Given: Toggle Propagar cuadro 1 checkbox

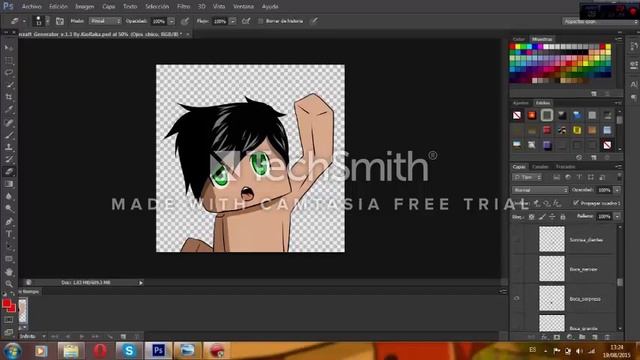Looking at the screenshot, I should click(576, 203).
